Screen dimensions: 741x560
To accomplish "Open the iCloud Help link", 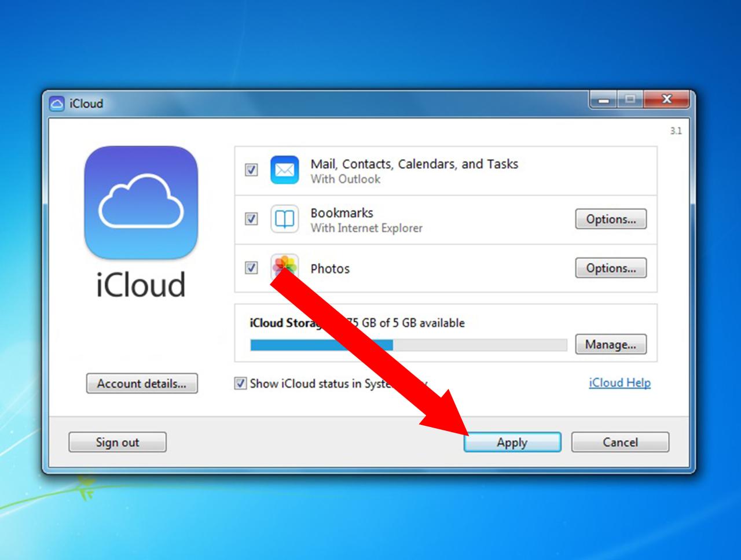I will pos(619,383).
